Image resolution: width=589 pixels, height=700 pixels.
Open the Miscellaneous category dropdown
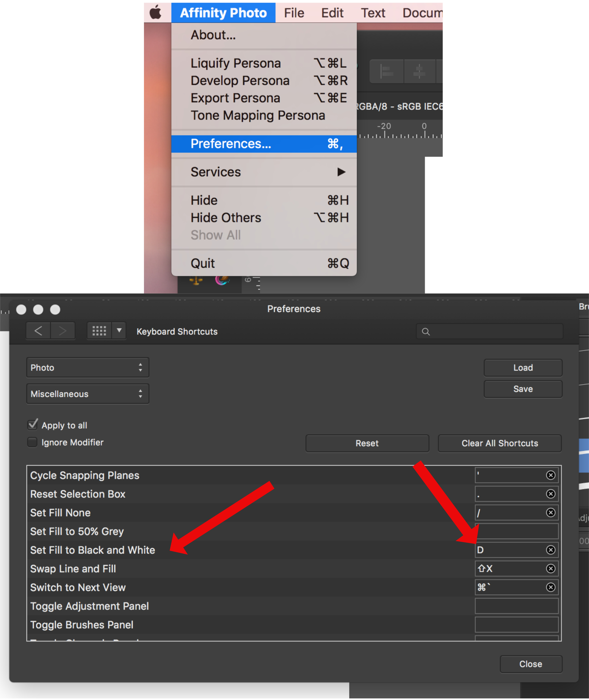coord(88,394)
